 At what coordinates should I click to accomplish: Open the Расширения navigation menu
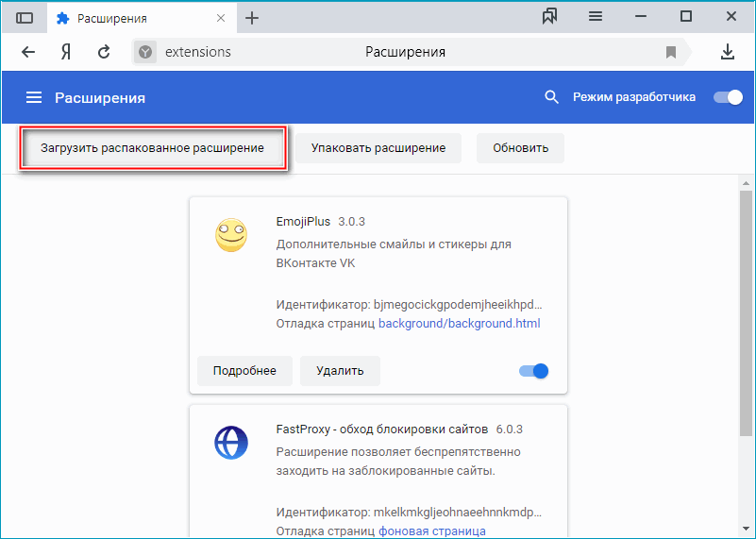34,97
